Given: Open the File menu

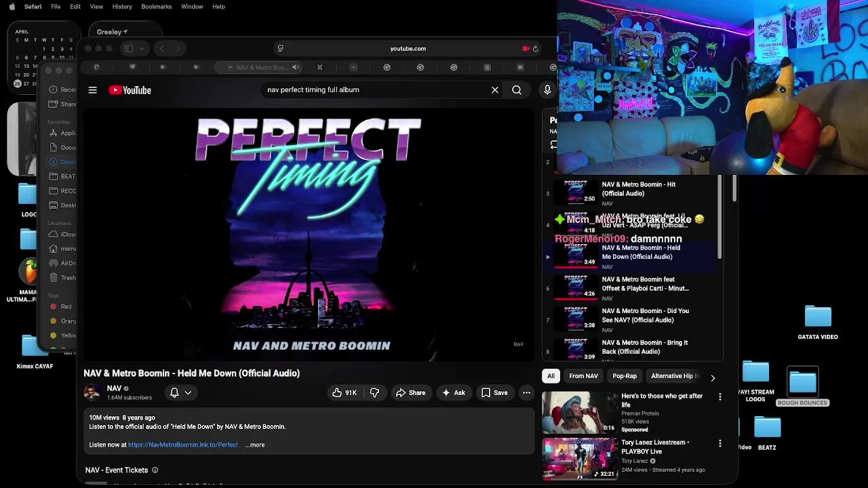Looking at the screenshot, I should point(56,7).
